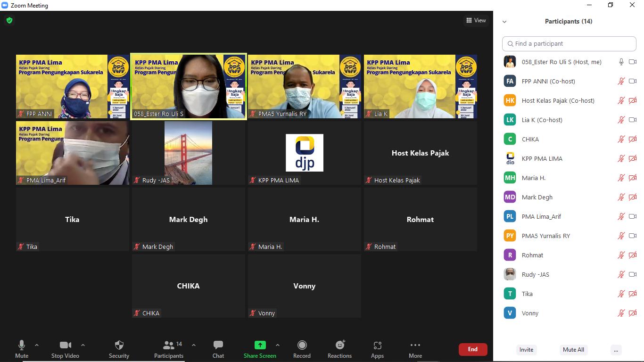Open the More options menu
This screenshot has height=362, width=644.
click(415, 349)
